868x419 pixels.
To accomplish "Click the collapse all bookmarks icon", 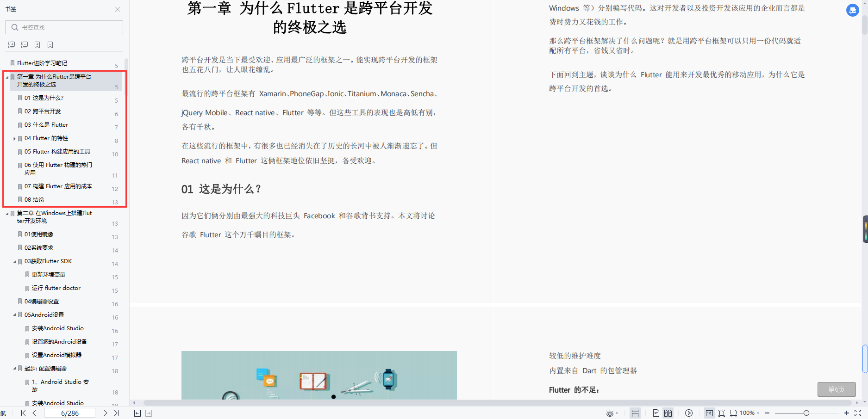I will pyautogui.click(x=25, y=45).
